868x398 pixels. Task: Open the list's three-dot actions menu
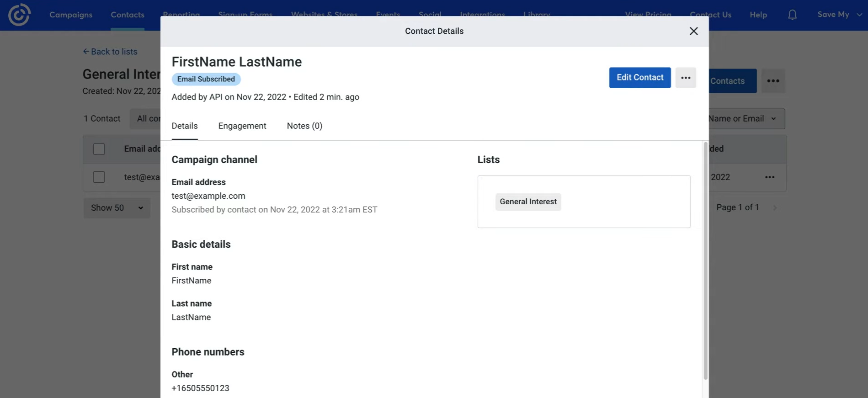[x=773, y=81]
